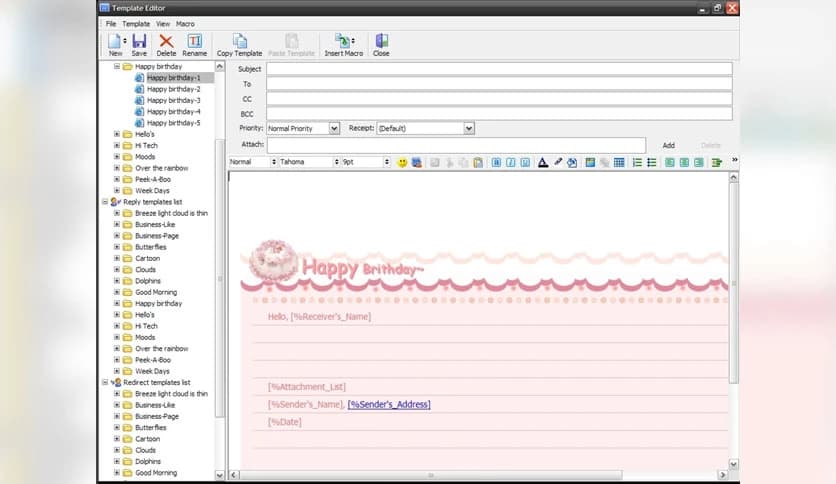
Task: Click the indent icon
Action: click(717, 163)
